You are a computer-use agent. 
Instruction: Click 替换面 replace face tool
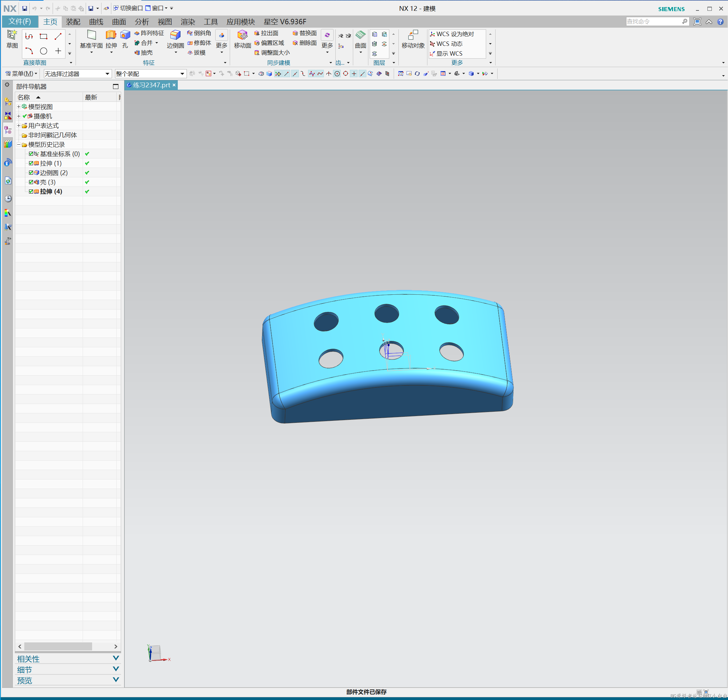[x=305, y=33]
